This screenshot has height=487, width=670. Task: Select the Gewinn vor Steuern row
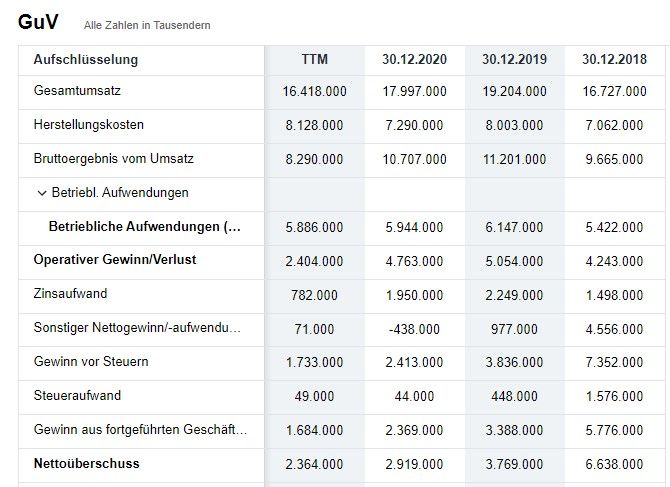coord(91,361)
